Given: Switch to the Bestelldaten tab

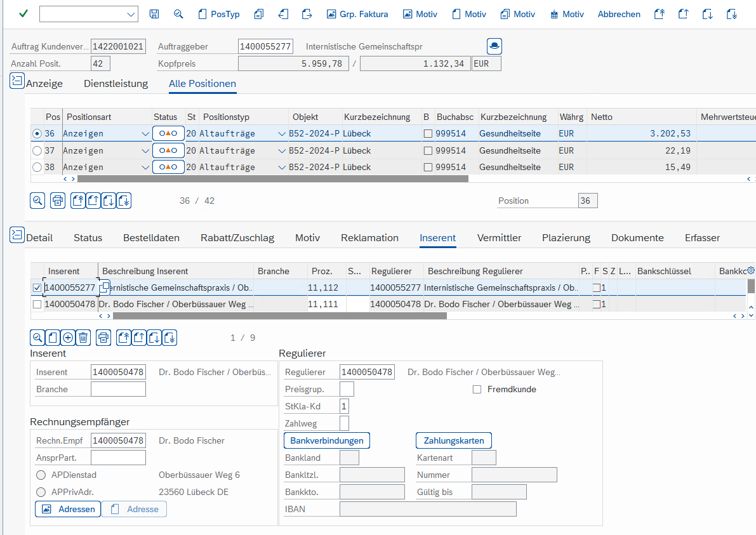Looking at the screenshot, I should (x=152, y=237).
